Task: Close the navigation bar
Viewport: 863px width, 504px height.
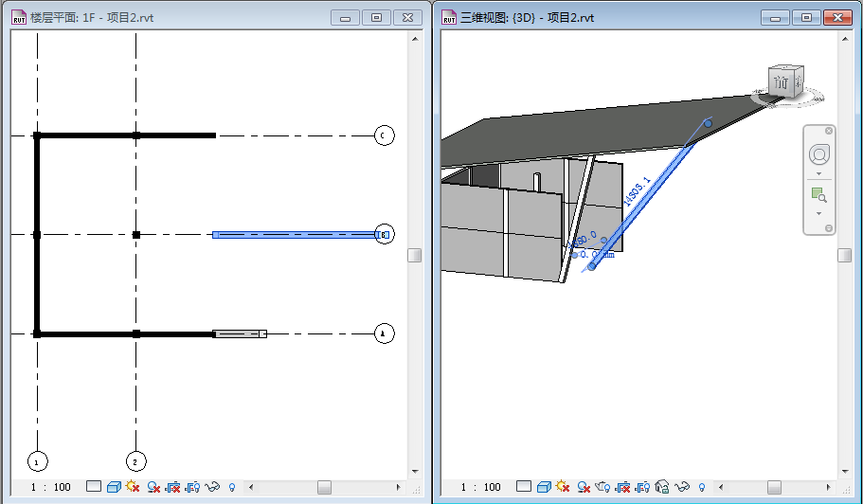Action: (x=828, y=131)
